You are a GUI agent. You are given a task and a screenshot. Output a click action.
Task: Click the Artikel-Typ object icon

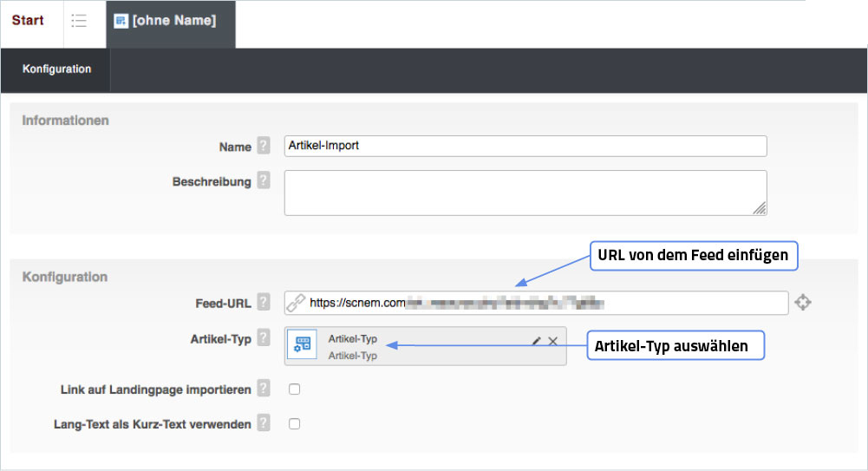click(303, 346)
